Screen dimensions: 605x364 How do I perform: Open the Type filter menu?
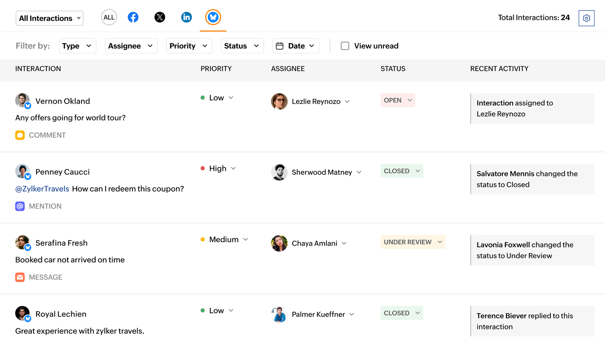click(77, 46)
